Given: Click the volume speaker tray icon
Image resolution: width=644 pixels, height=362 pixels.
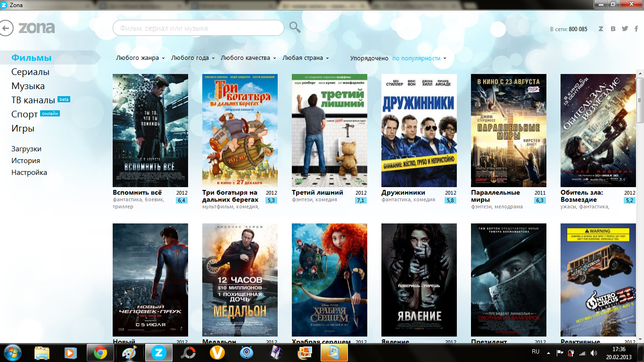Looking at the screenshot, I should (594, 353).
